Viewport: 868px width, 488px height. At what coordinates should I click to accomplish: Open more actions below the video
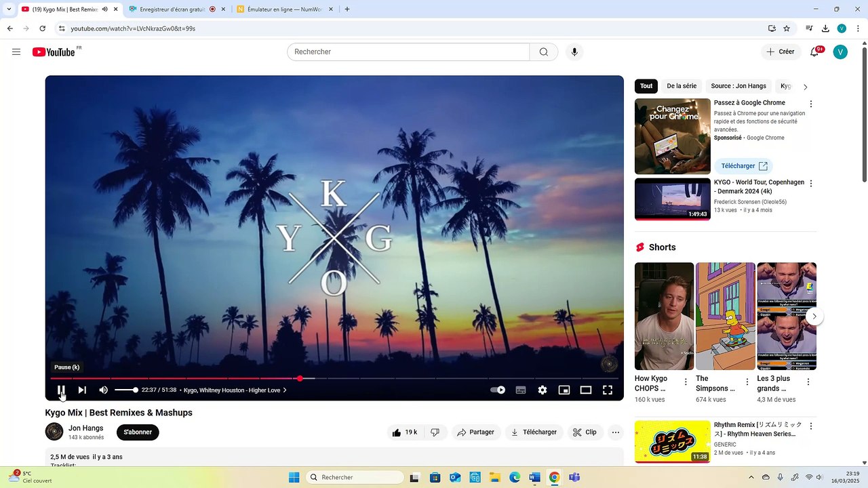click(x=616, y=432)
